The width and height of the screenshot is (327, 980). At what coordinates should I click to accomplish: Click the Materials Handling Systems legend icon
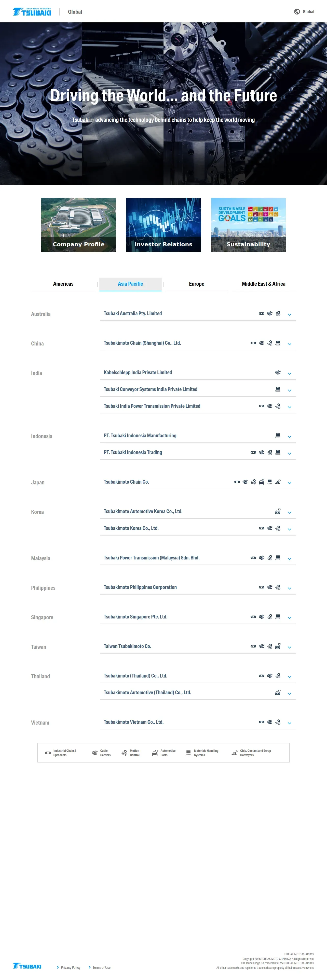[x=188, y=753]
